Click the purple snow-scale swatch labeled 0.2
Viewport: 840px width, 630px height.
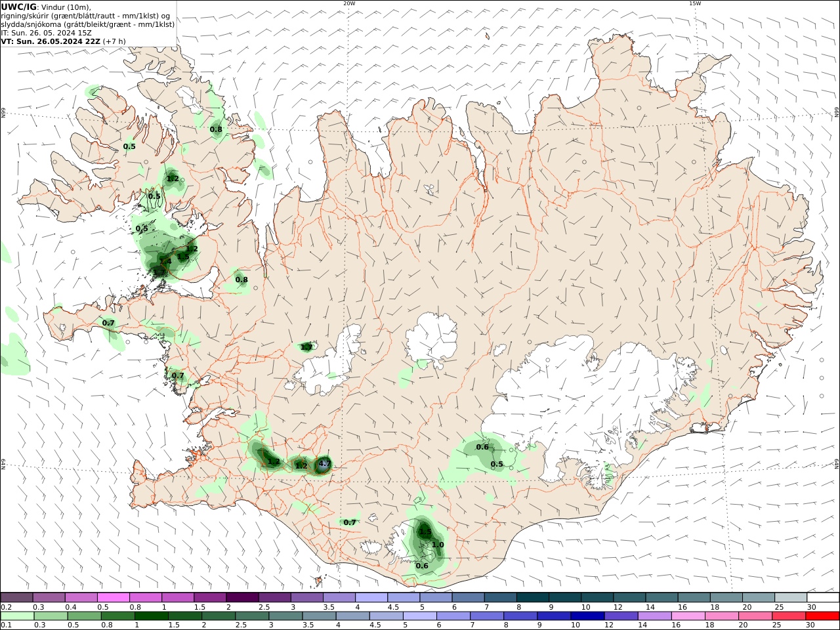pos(16,597)
